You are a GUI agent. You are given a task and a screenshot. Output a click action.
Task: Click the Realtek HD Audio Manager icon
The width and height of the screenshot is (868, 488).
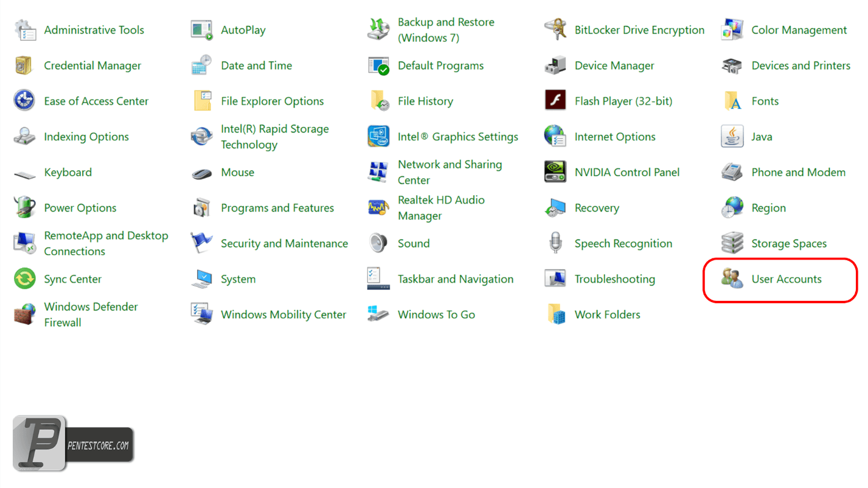click(x=378, y=208)
